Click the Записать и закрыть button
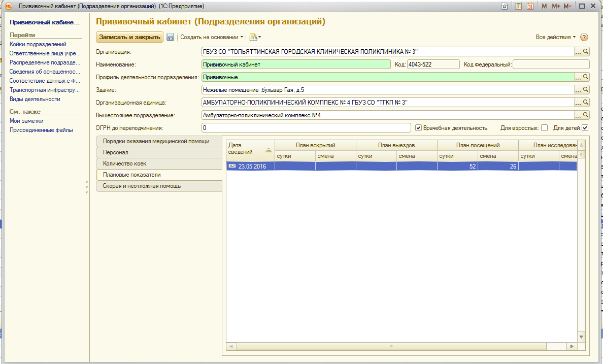603x364 pixels. [129, 37]
